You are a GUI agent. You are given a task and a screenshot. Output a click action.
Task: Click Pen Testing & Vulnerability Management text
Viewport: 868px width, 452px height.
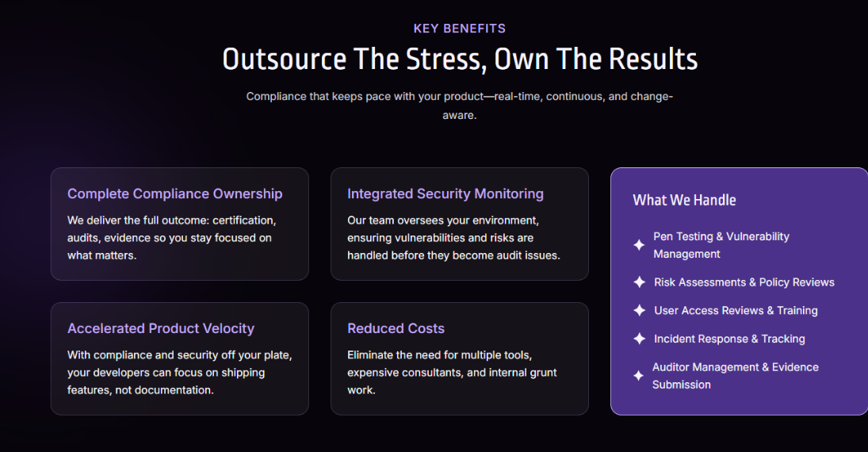[721, 245]
